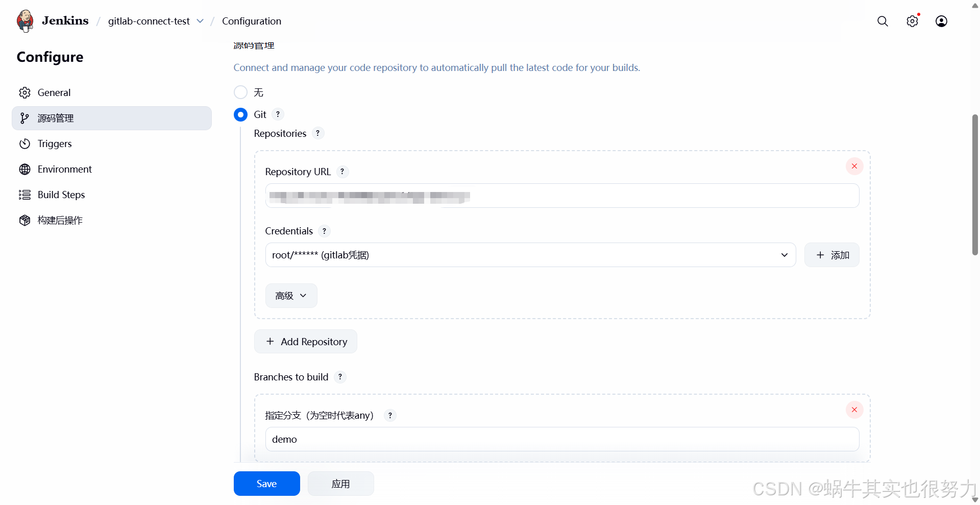
Task: Focus the Repository URL input field
Action: 562,196
